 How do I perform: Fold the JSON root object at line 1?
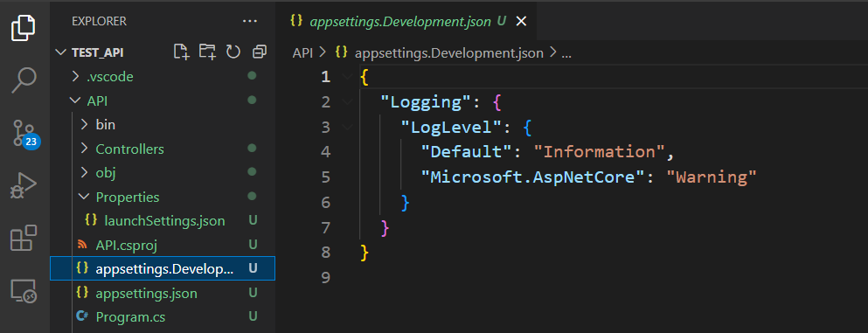[x=348, y=76]
